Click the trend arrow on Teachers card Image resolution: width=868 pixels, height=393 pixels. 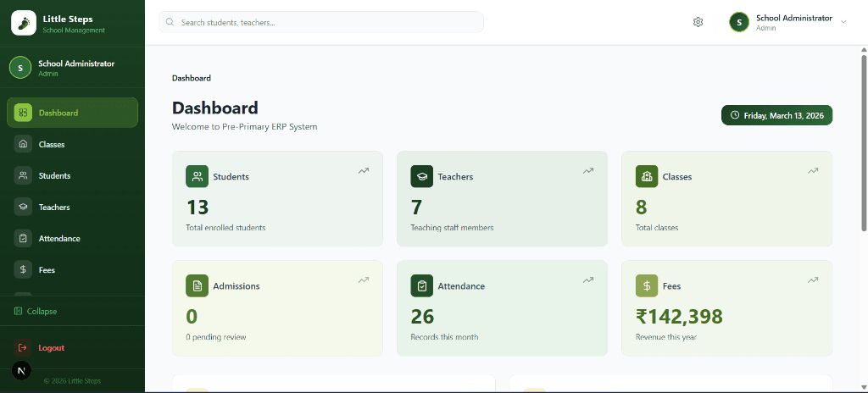(x=588, y=171)
